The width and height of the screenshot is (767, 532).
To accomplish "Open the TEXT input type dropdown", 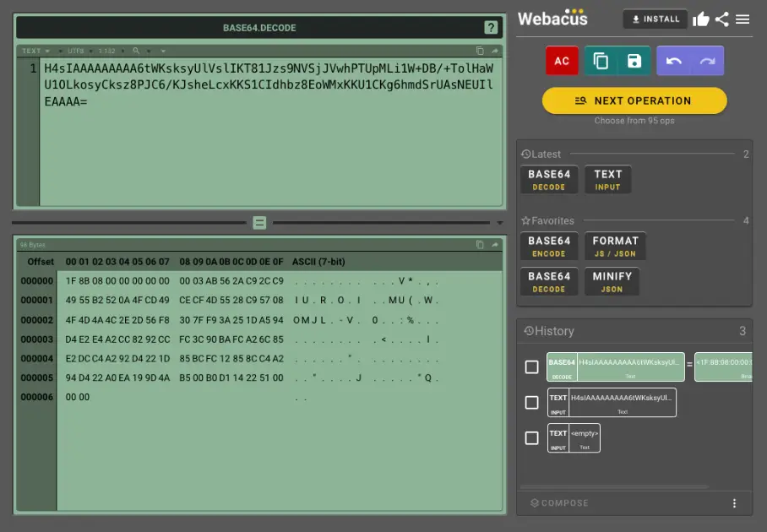I will click(x=36, y=51).
